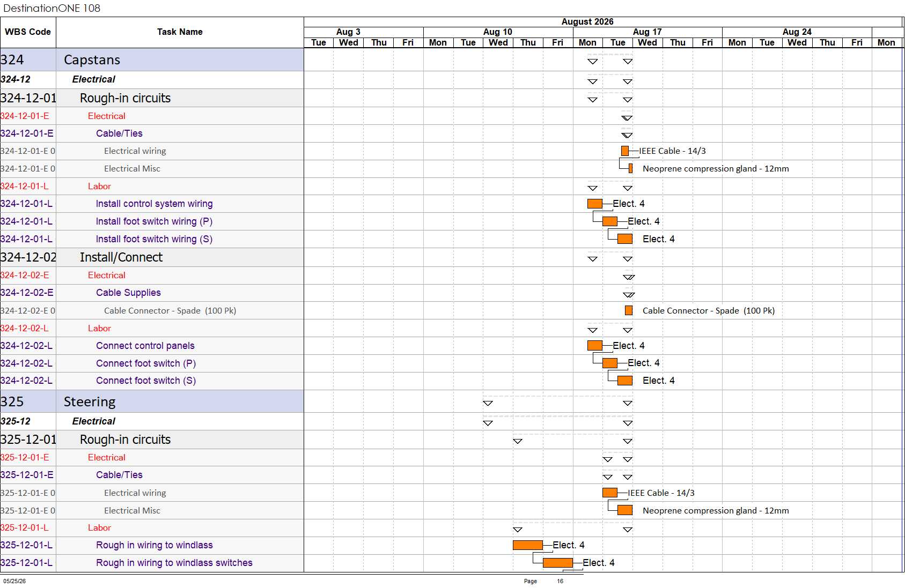This screenshot has width=905, height=588.
Task: Select the Aug 10 week header
Action: (498, 32)
